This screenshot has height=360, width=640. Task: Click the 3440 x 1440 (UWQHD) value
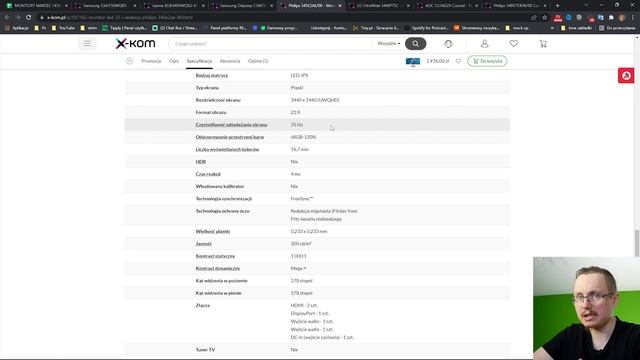pyautogui.click(x=315, y=100)
